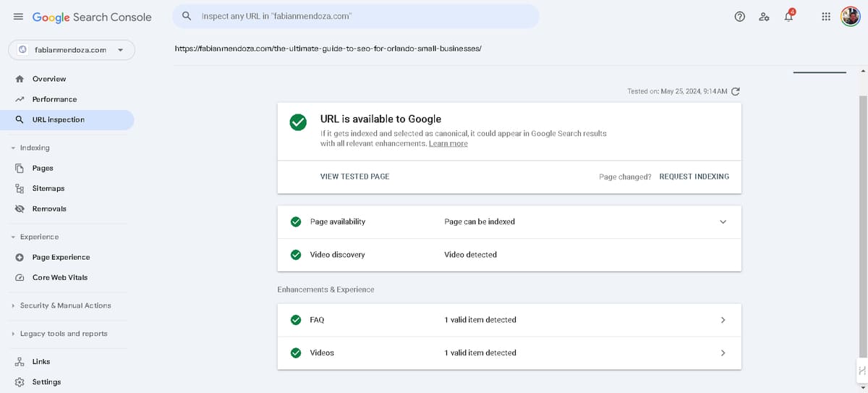The height and width of the screenshot is (393, 868).
Task: Click the green check beside Videos
Action: 296,353
